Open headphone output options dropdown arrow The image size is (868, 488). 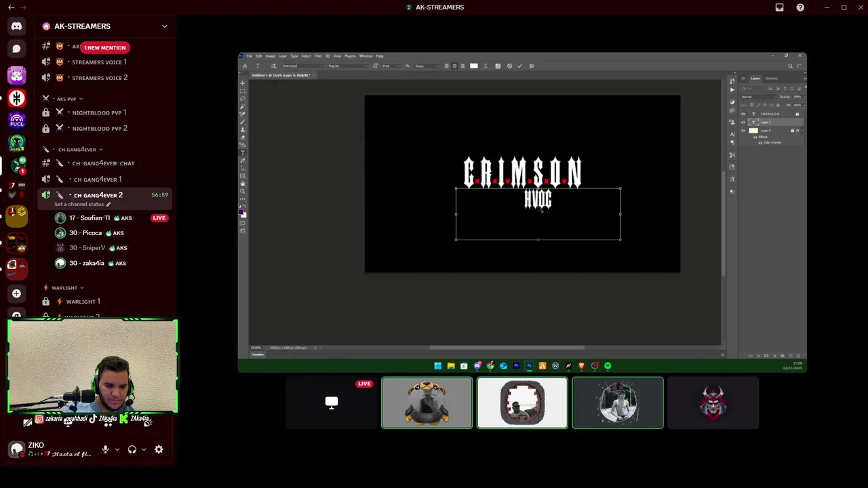(143, 449)
